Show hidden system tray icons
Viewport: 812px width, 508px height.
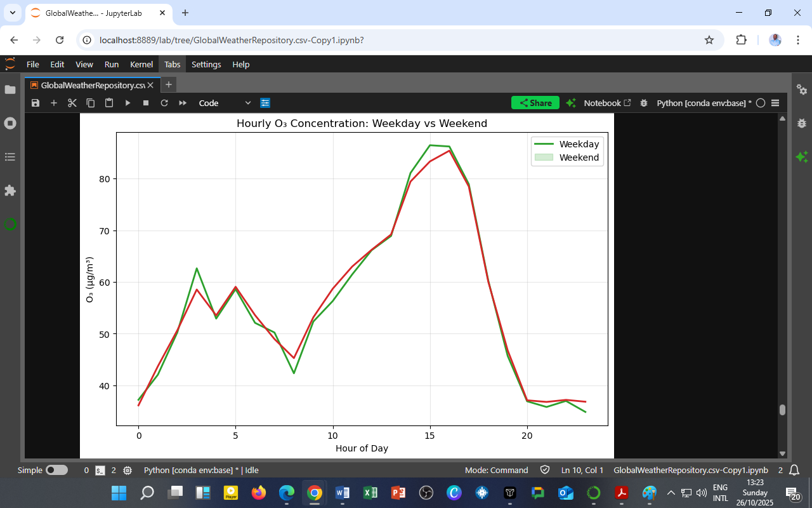coord(671,493)
